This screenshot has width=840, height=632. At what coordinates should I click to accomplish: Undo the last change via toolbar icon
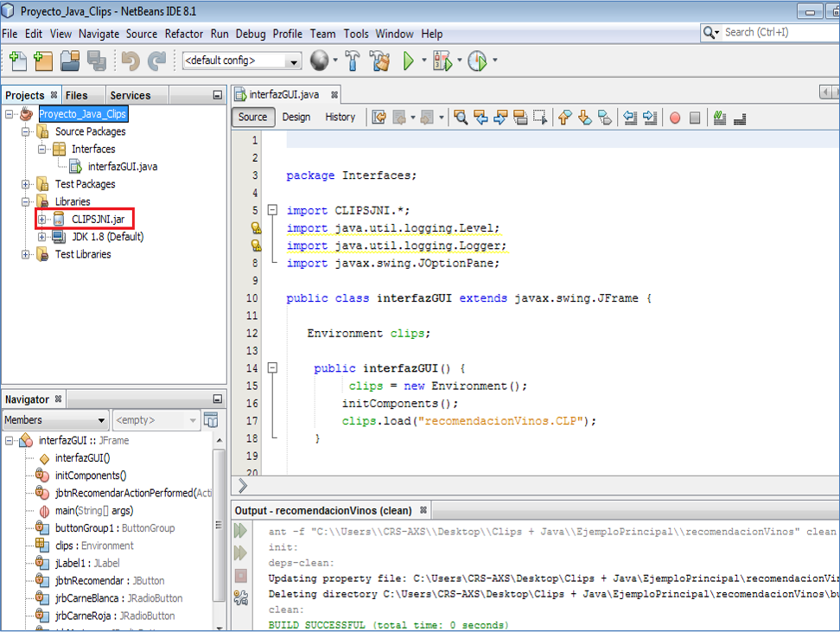tap(130, 61)
